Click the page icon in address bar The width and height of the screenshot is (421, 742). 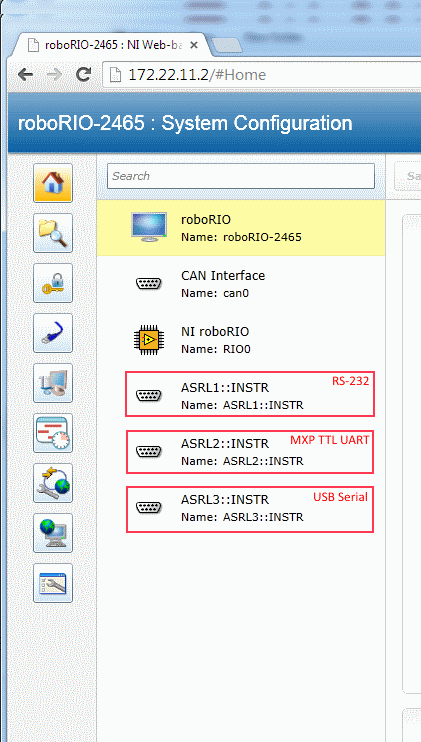pyautogui.click(x=114, y=75)
